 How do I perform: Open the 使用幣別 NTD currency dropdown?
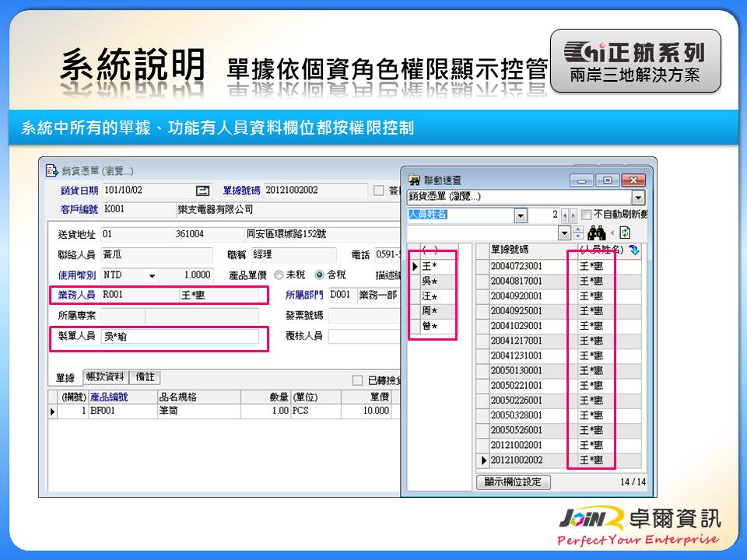(152, 275)
